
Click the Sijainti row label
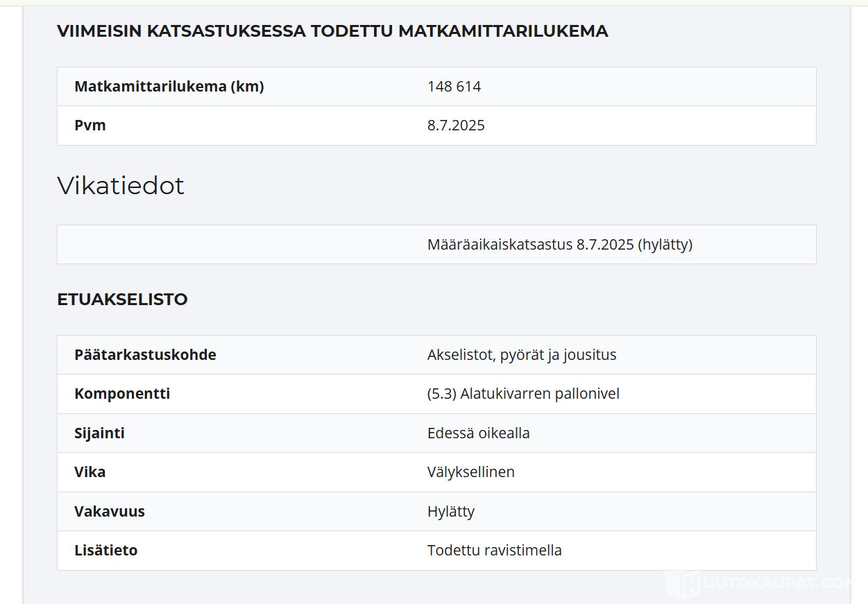pos(99,433)
